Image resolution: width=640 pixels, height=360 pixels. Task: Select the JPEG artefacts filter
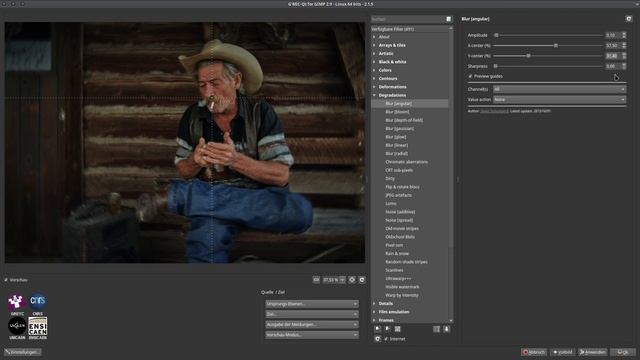(398, 195)
